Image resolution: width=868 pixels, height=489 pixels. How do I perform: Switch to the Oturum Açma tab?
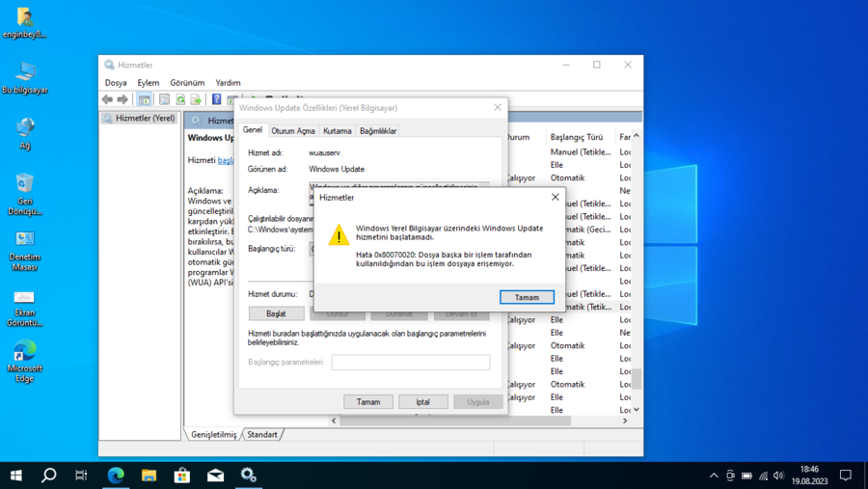tap(293, 131)
